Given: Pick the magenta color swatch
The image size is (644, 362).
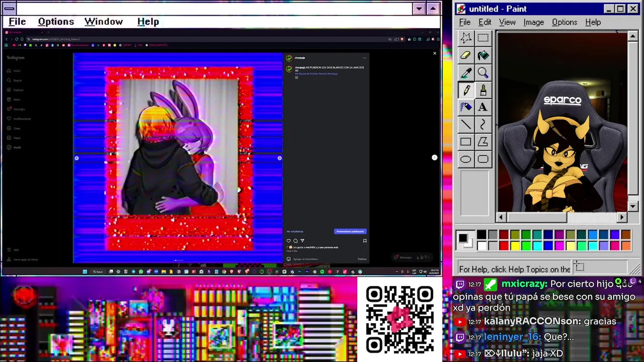Looking at the screenshot, I should coord(559,246).
